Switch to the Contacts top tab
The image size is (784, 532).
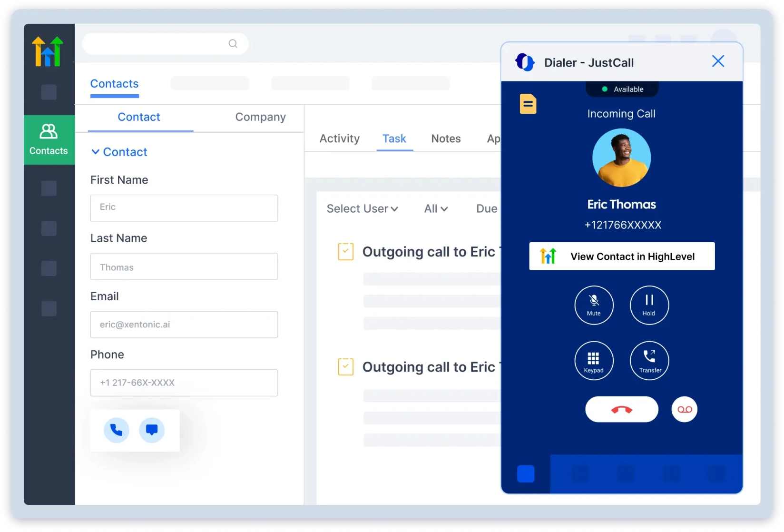pos(115,84)
